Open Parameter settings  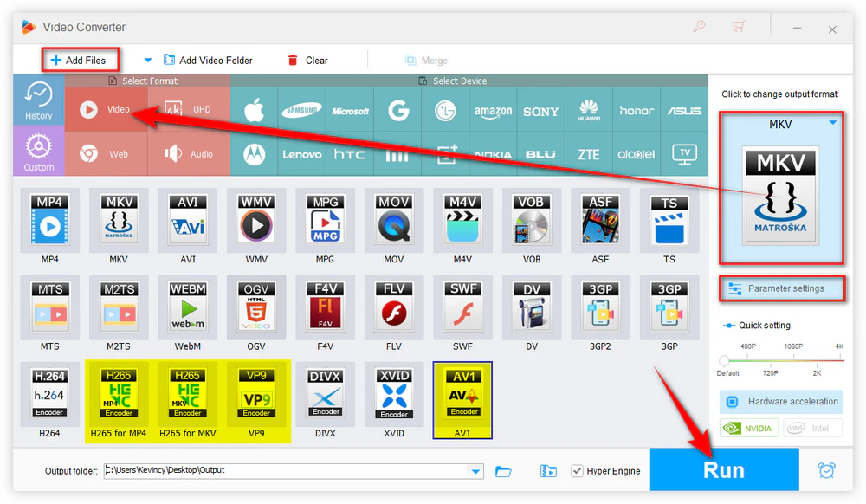click(781, 288)
